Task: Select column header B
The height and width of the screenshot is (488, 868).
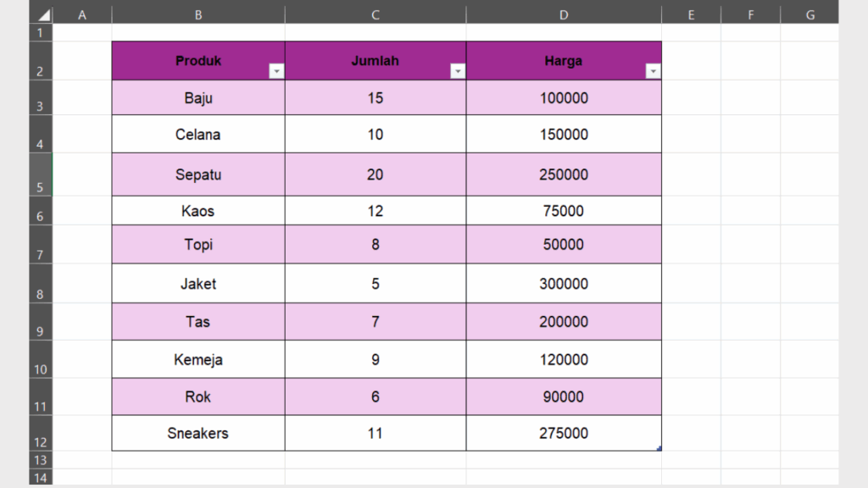Action: [x=198, y=14]
